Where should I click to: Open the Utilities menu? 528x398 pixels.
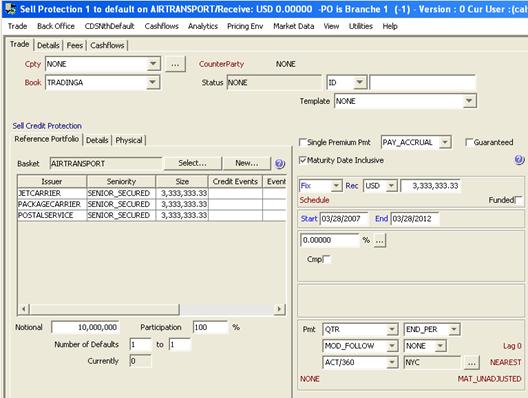[x=361, y=26]
